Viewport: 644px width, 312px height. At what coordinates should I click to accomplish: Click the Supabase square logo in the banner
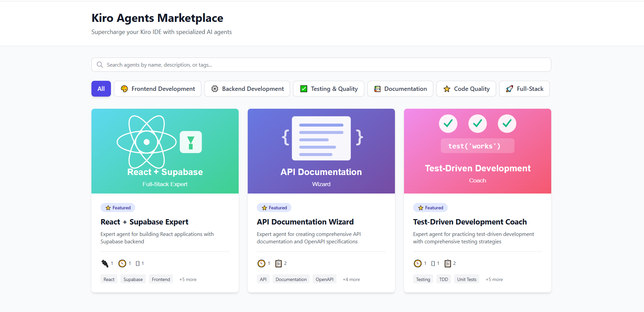pyautogui.click(x=191, y=142)
